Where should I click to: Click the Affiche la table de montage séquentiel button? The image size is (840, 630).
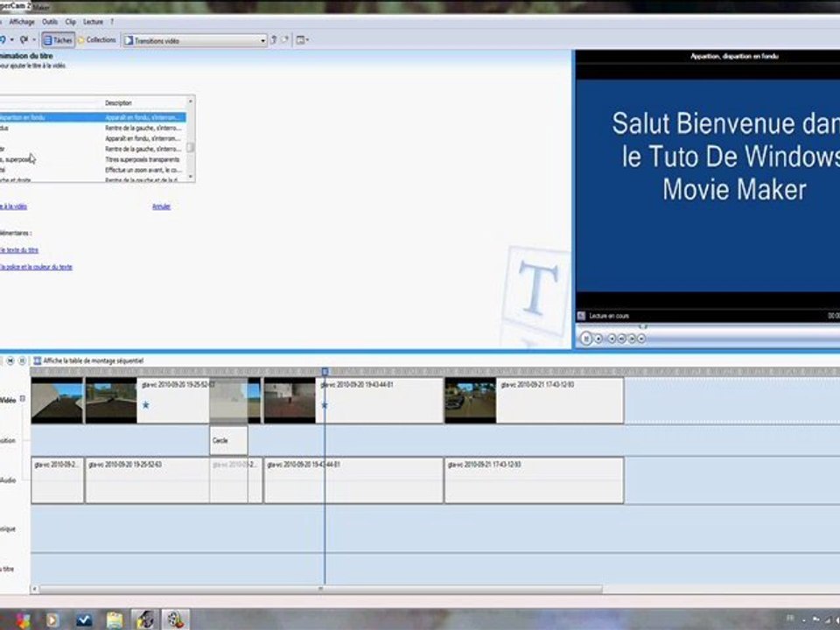[x=88, y=361]
